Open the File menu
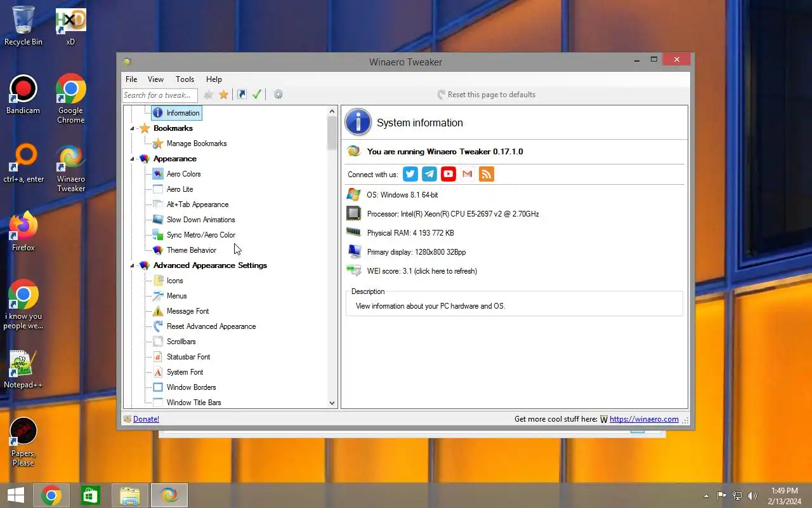Screen dimensions: 812x508 [131, 79]
